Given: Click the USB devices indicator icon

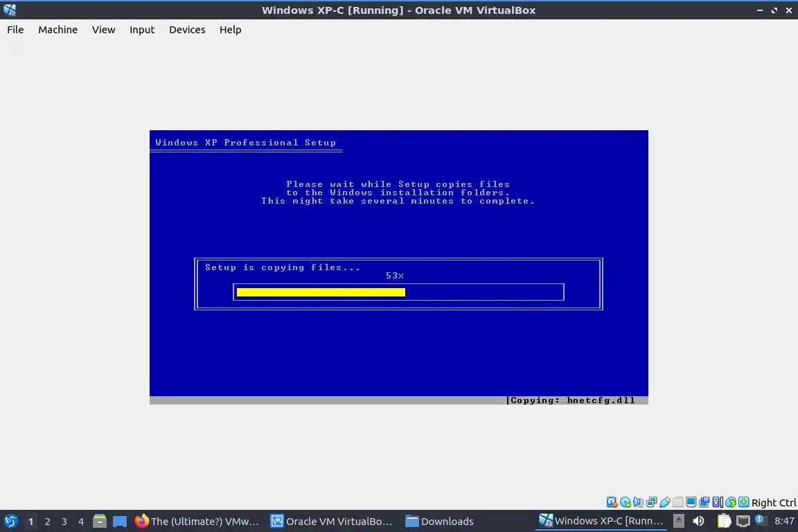Looking at the screenshot, I should pos(665,502).
